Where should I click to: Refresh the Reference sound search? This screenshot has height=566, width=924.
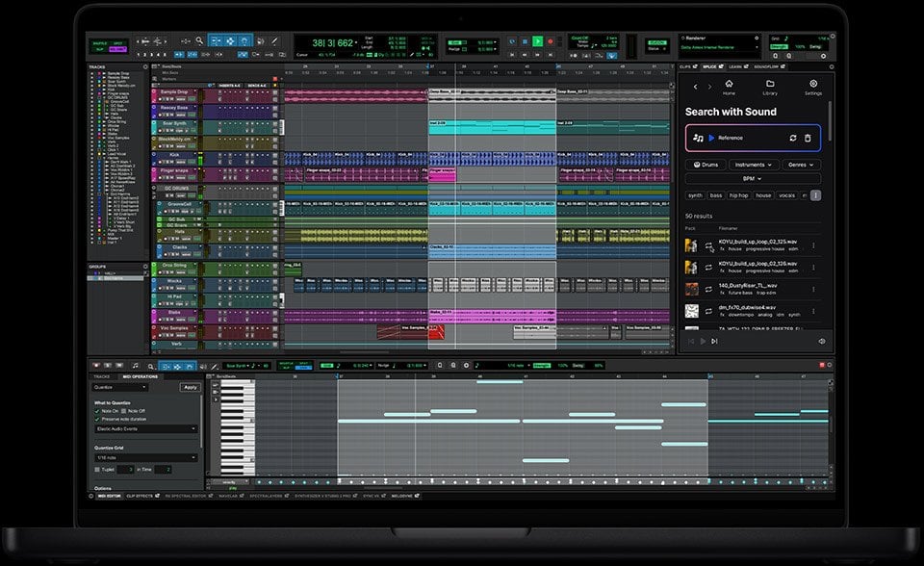point(793,138)
